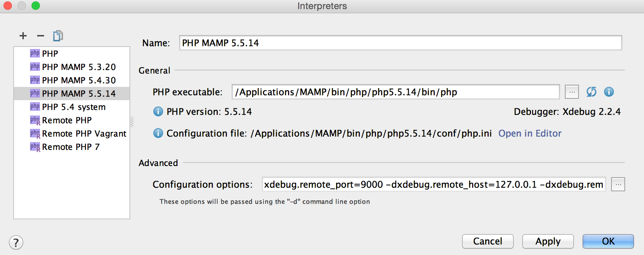The width and height of the screenshot is (644, 255).
Task: Browse for PHP executable path
Action: coord(572,92)
